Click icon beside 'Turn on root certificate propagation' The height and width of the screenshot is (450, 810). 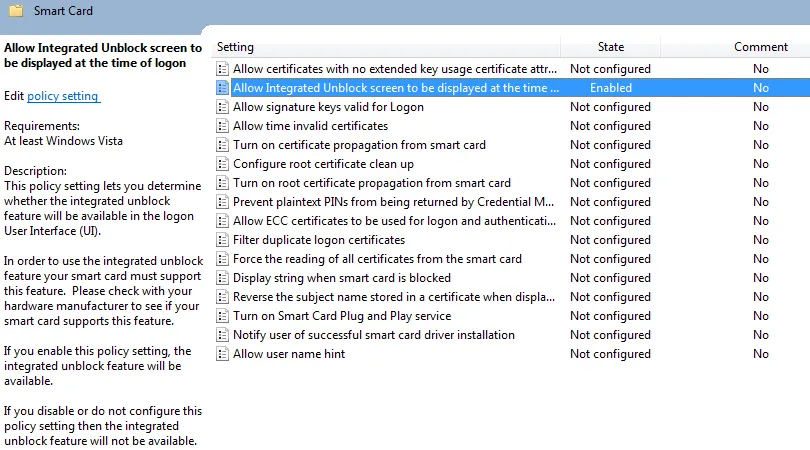click(x=222, y=183)
